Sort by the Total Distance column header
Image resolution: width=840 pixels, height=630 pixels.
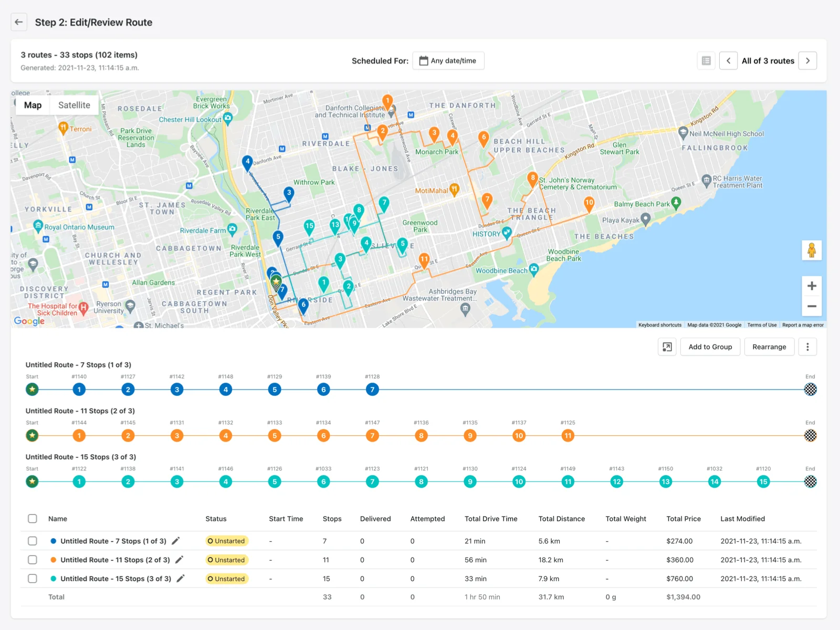[x=561, y=519]
